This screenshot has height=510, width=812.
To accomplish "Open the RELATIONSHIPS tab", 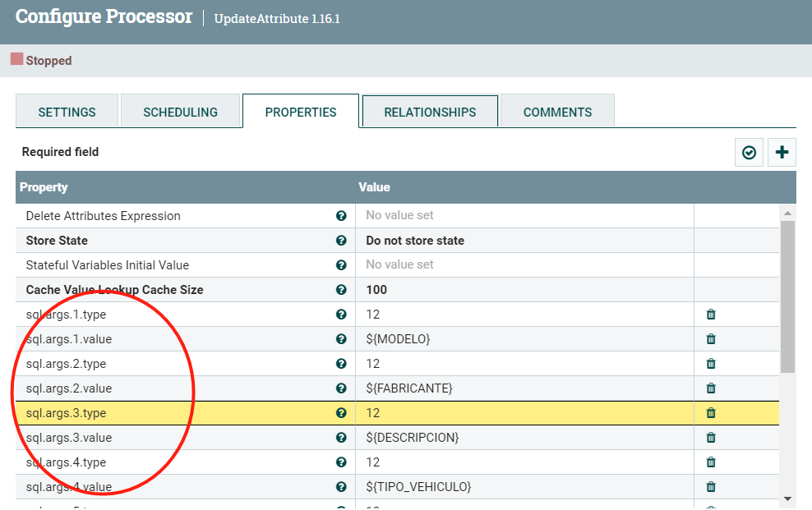I will [430, 112].
